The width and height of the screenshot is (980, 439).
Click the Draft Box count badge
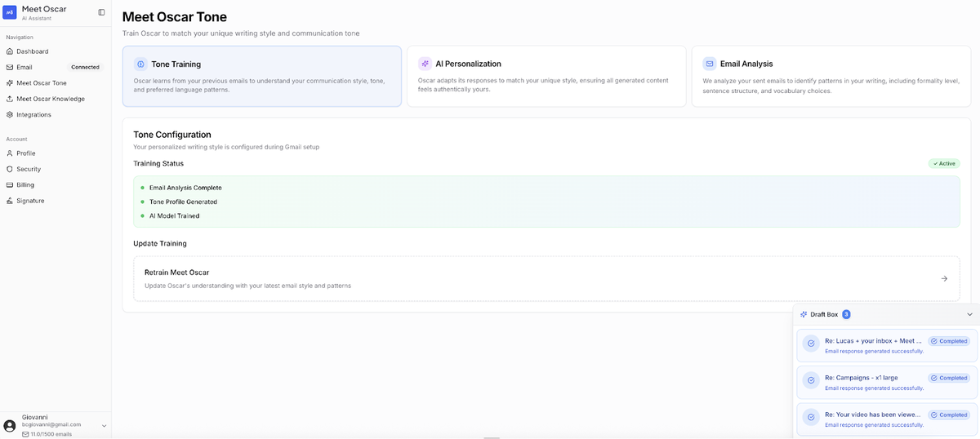pyautogui.click(x=846, y=314)
